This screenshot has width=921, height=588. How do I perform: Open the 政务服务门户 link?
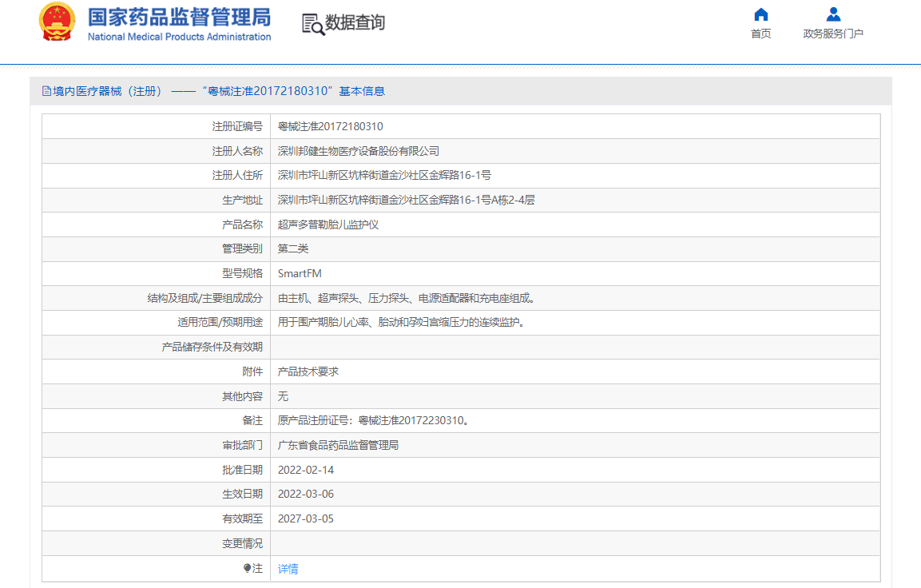833,34
